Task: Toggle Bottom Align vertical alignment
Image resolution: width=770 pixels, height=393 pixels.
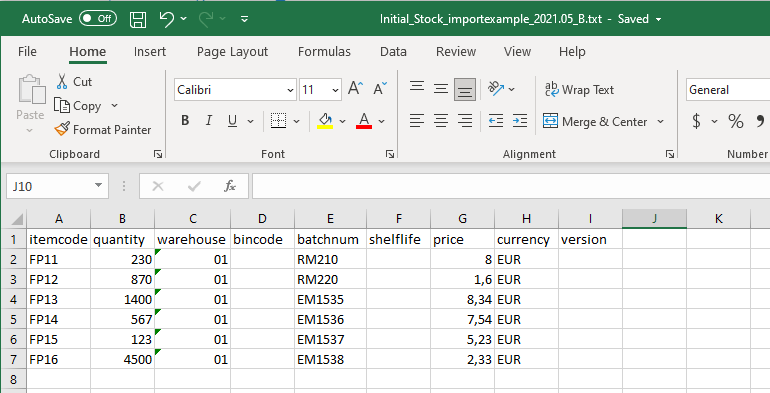Action: [465, 89]
